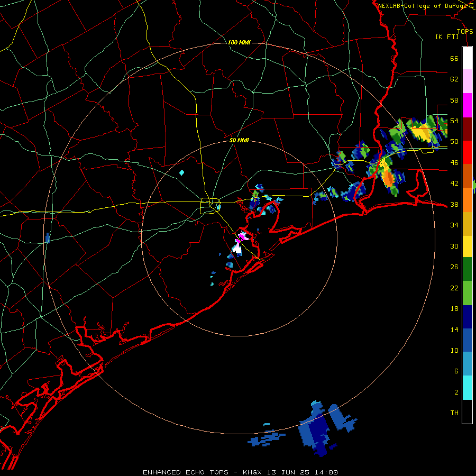
Task: Click the black TH threshold swatch
Action: point(467,411)
